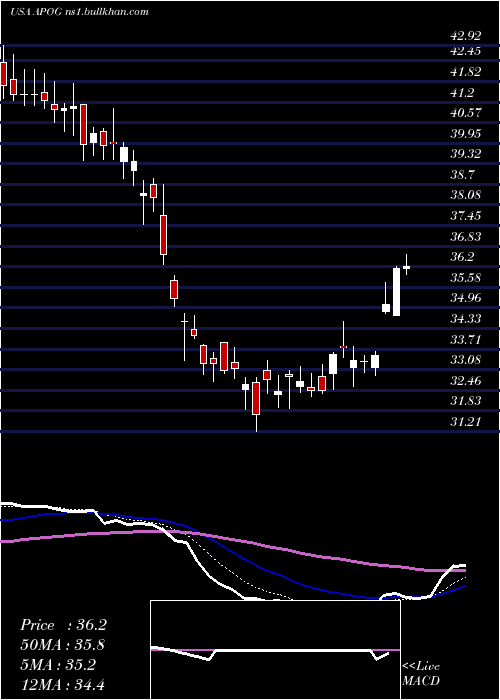The image size is (500, 700).
Task: Click the 50MA : 35.8 readout
Action: click(63, 645)
